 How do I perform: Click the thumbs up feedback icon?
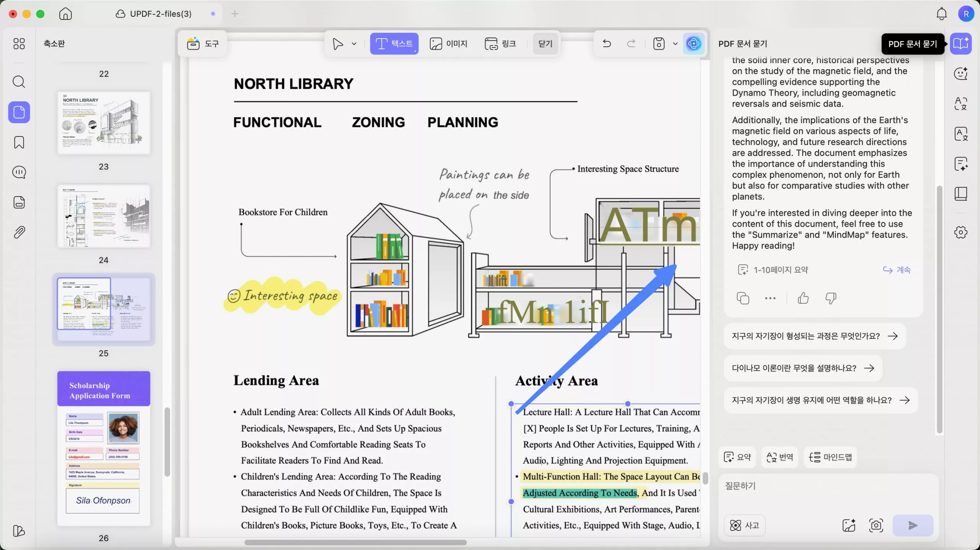pyautogui.click(x=803, y=298)
